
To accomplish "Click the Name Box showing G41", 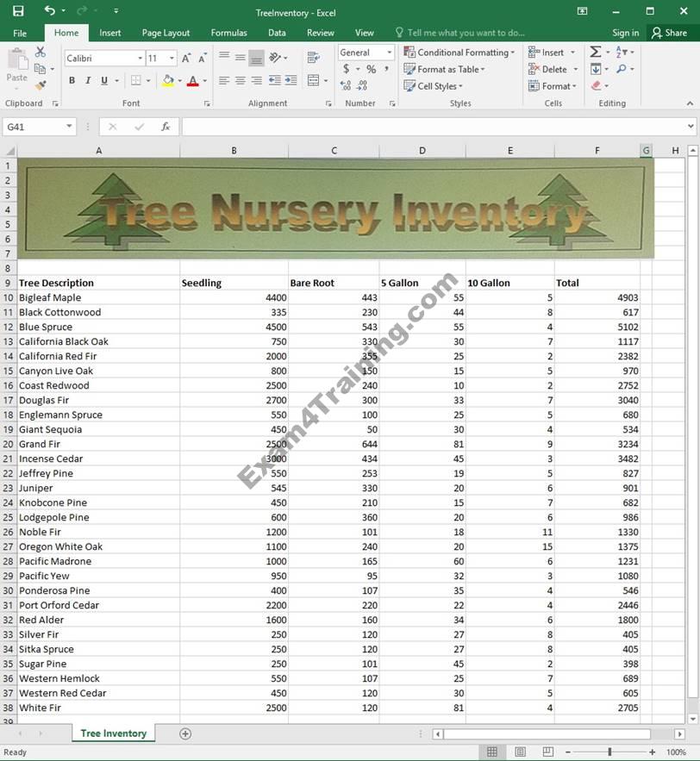I will [x=33, y=127].
